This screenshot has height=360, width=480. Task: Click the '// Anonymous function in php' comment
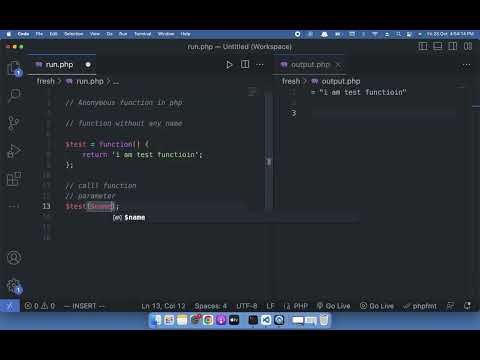pyautogui.click(x=124, y=103)
